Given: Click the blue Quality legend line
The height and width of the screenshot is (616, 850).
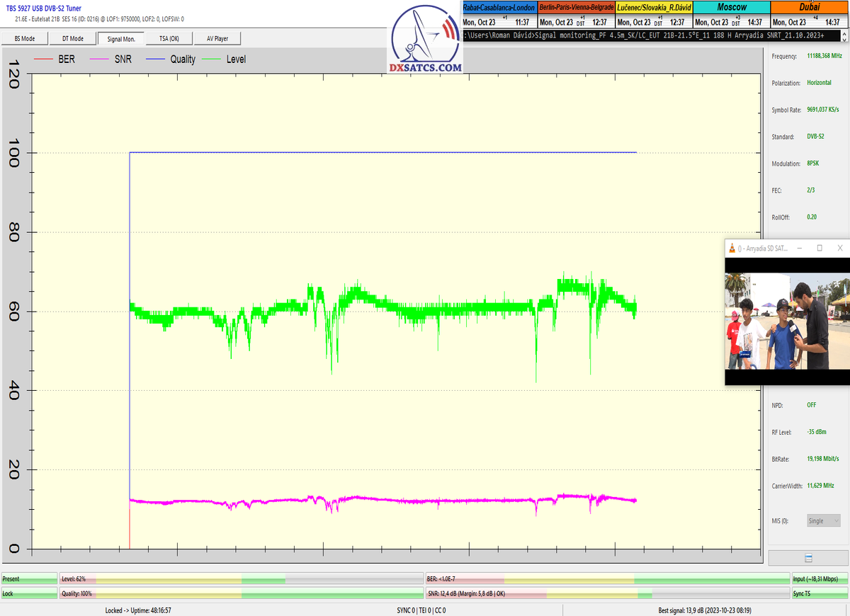Looking at the screenshot, I should click(x=154, y=59).
